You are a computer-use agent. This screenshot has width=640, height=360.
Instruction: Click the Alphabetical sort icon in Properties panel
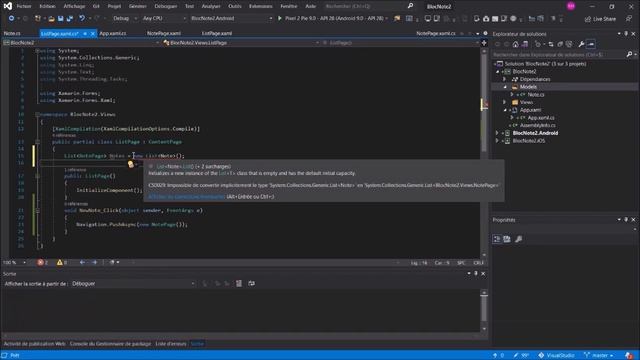coord(507,239)
